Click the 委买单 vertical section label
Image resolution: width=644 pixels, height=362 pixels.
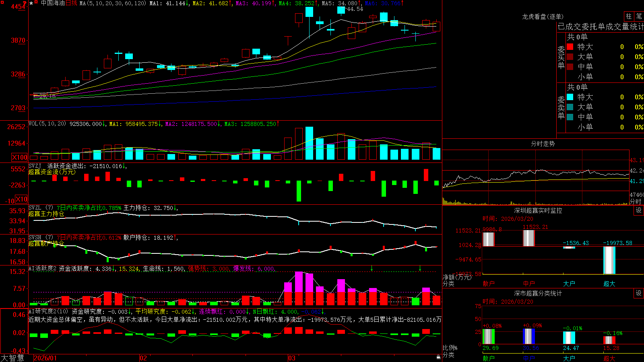(561, 57)
